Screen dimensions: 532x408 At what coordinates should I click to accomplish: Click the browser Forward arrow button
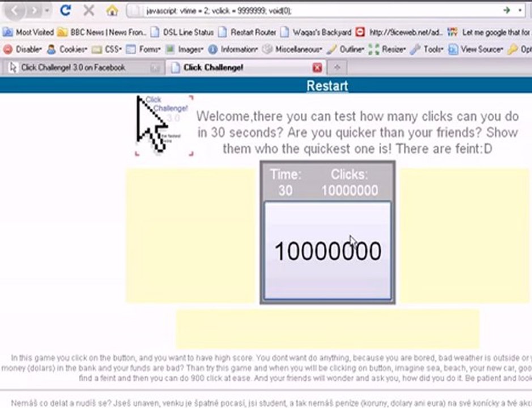click(x=34, y=11)
